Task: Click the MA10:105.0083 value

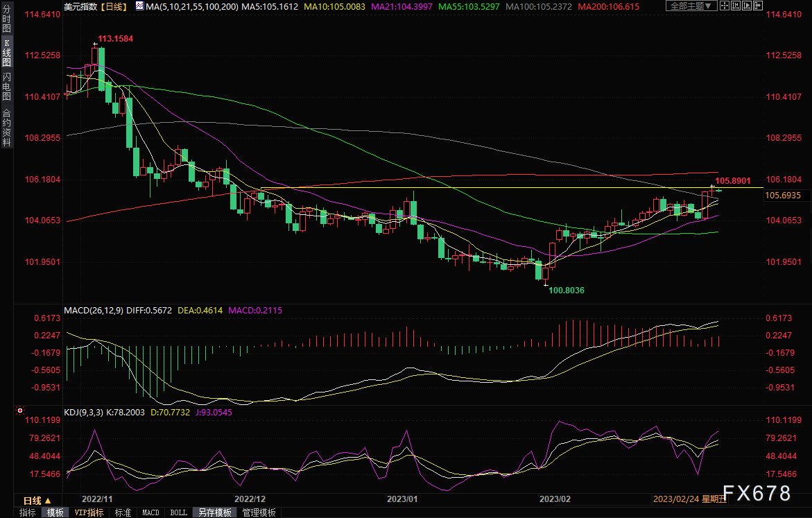Action: (x=334, y=7)
